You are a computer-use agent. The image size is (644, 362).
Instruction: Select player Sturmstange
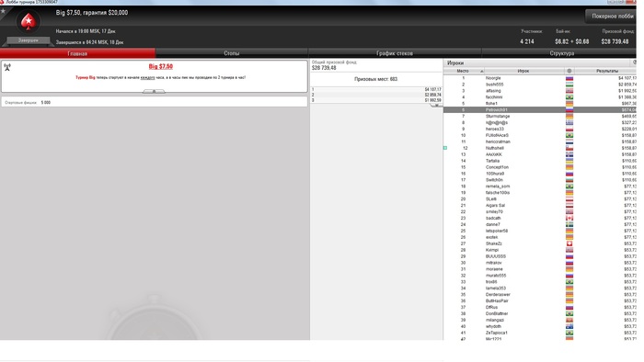[x=498, y=116]
